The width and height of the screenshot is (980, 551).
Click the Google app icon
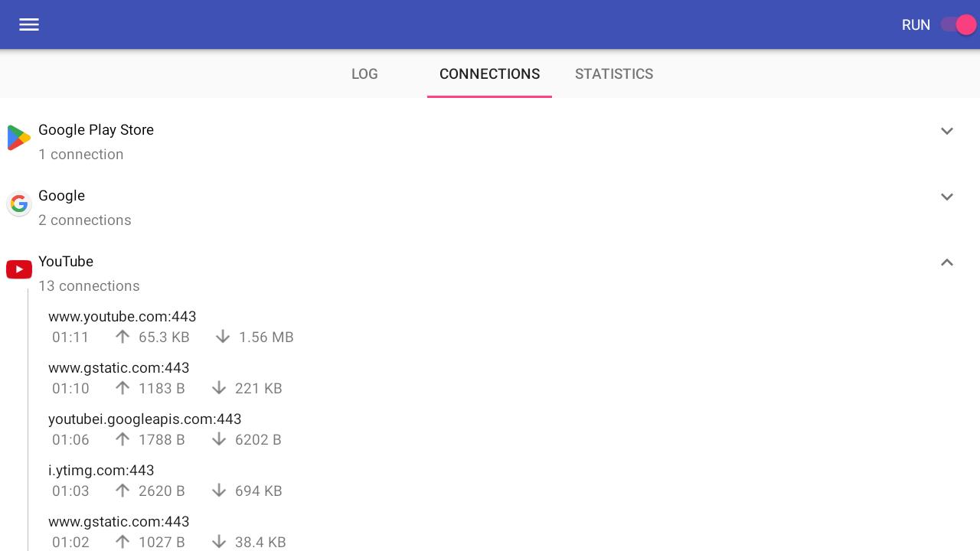(19, 204)
